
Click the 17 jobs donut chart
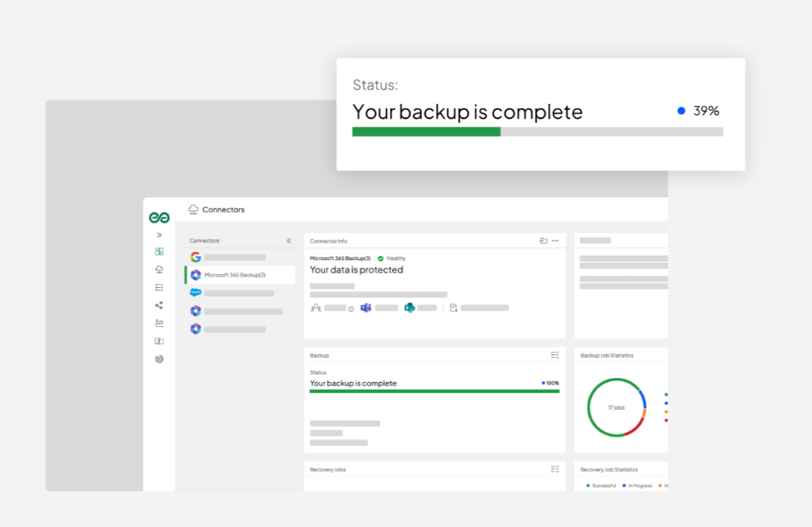(x=616, y=407)
